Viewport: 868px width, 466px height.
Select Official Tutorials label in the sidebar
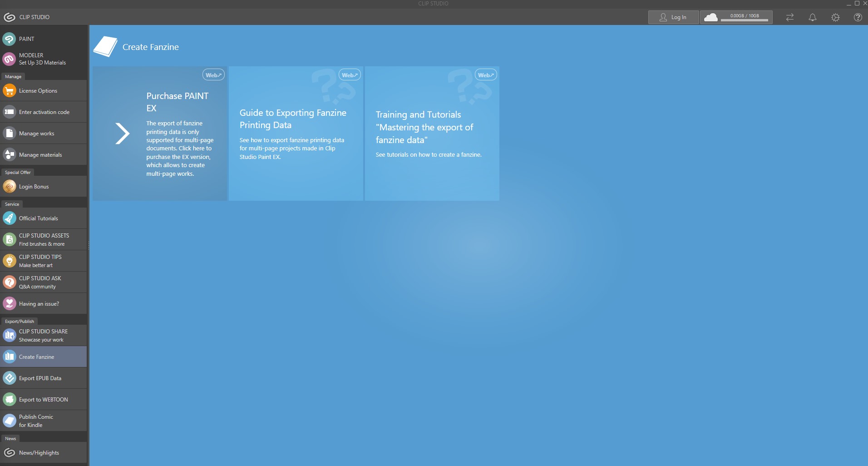[x=39, y=218]
